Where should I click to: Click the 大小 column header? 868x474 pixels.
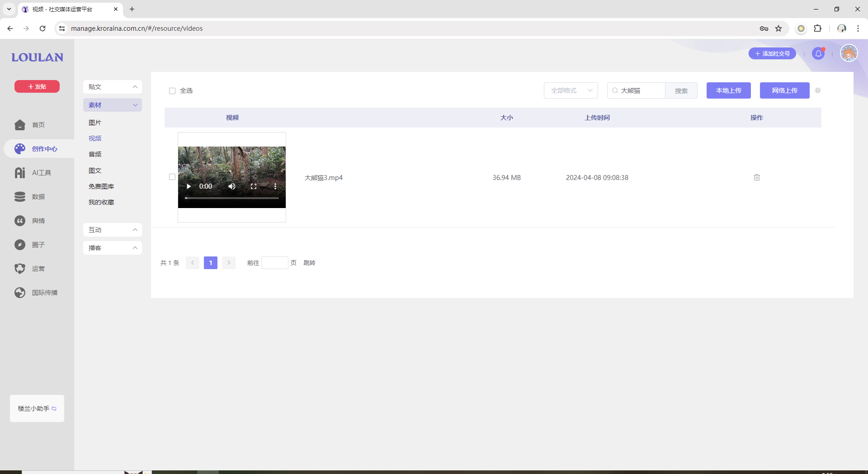506,118
